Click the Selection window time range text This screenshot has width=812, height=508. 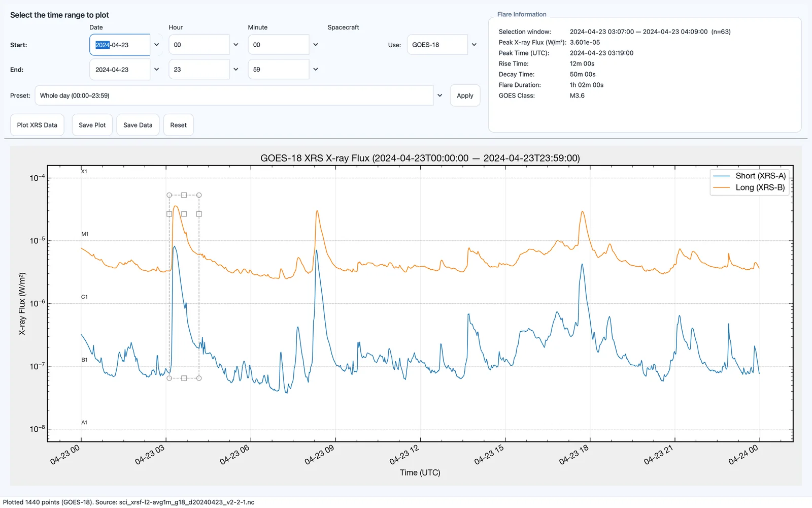pyautogui.click(x=650, y=31)
